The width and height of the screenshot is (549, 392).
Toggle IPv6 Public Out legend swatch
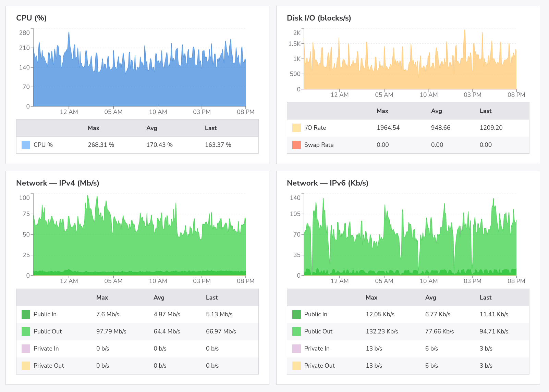point(296,331)
